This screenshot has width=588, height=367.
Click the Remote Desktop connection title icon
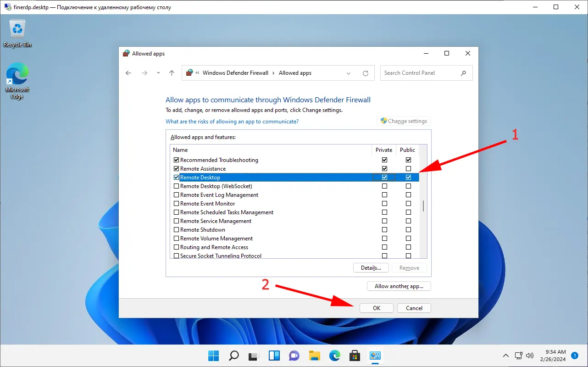point(8,7)
